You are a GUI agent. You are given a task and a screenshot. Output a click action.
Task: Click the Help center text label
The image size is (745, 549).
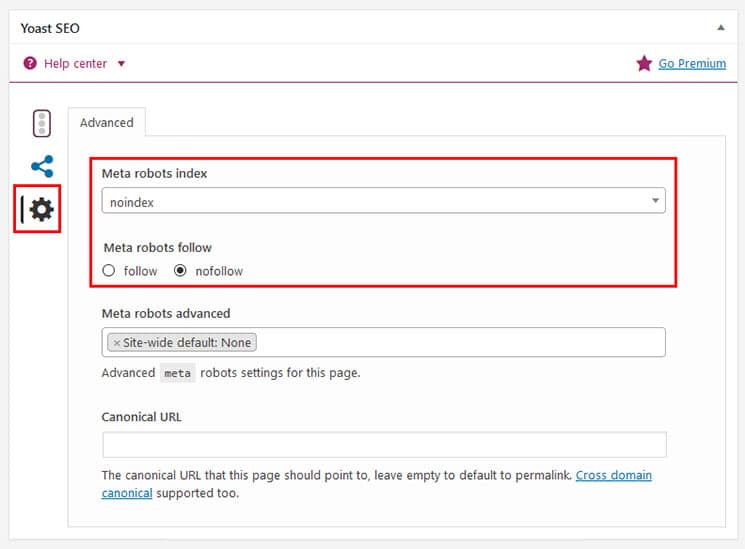pos(75,63)
